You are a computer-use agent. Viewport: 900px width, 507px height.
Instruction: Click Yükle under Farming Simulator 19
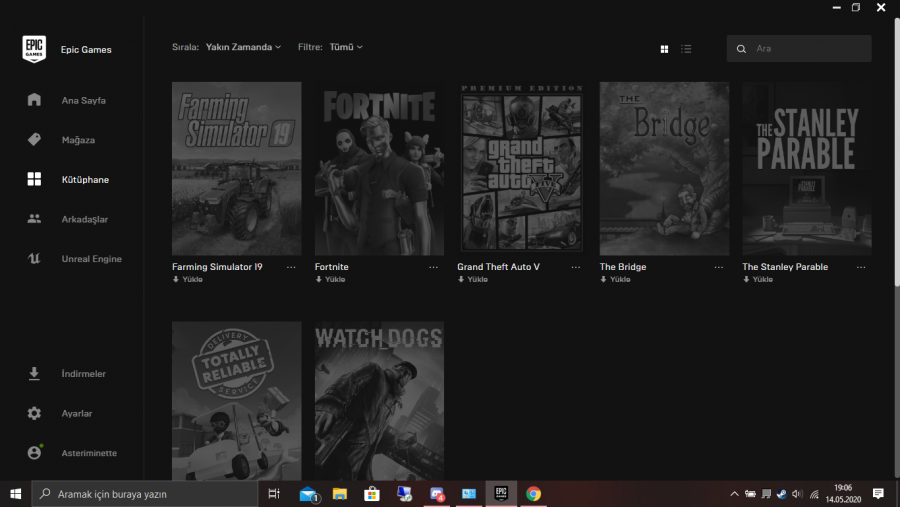pyautogui.click(x=188, y=280)
